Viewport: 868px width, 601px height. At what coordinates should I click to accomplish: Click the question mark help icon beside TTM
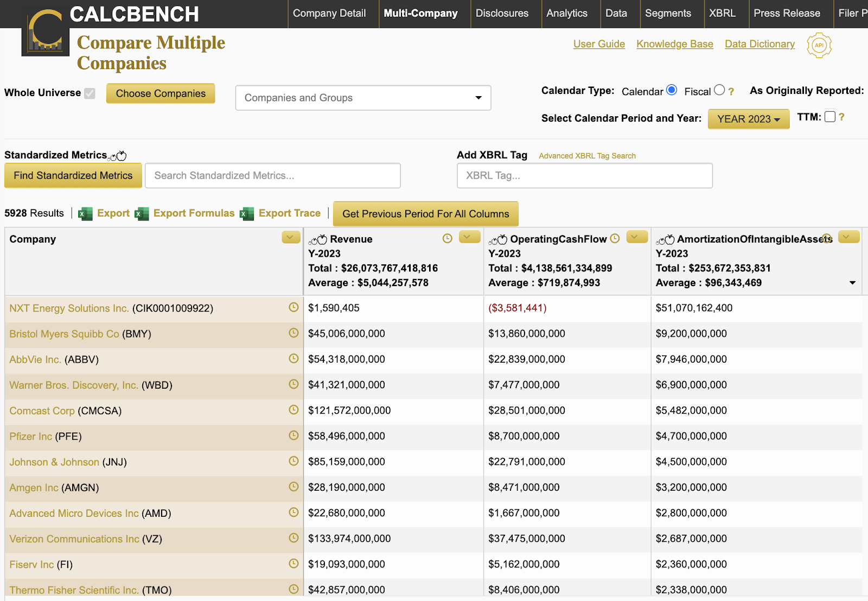pos(841,117)
